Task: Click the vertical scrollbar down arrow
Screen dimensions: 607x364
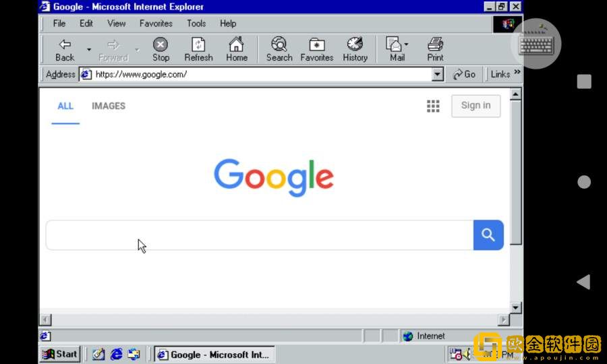Action: click(x=515, y=308)
